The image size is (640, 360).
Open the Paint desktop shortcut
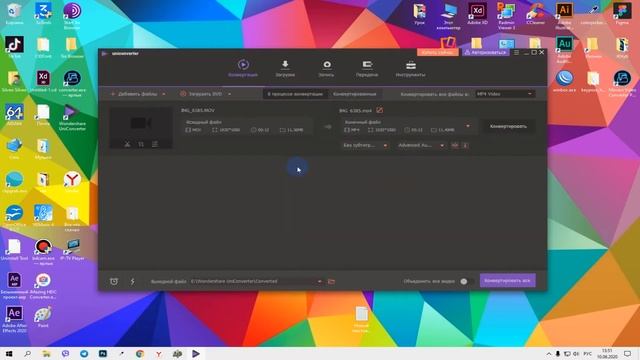(x=43, y=317)
